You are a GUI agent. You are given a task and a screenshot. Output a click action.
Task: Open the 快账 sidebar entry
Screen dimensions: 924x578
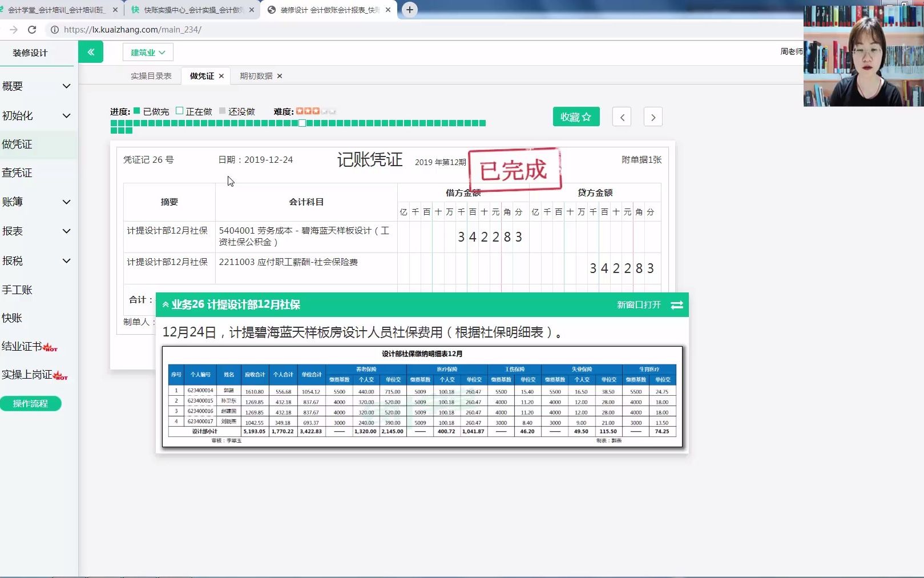click(x=14, y=318)
